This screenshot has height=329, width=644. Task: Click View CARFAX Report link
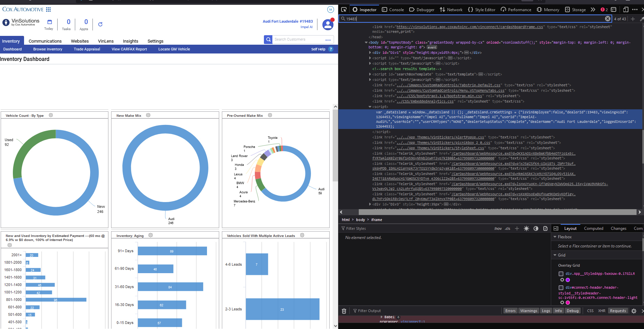pyautogui.click(x=129, y=49)
